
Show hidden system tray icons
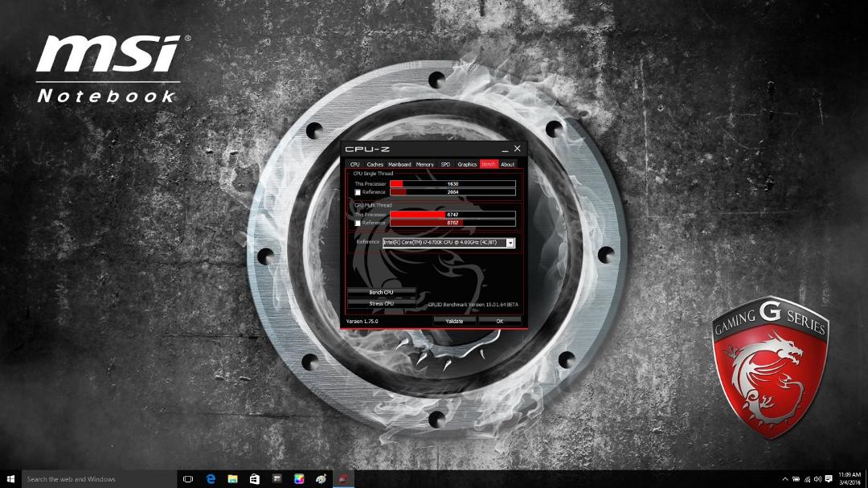[x=784, y=479]
